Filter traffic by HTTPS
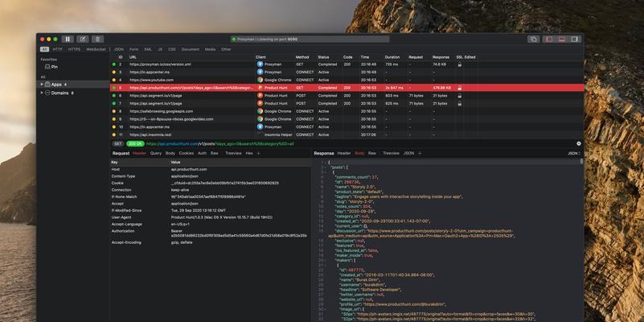The height and width of the screenshot is (322, 644). point(74,49)
